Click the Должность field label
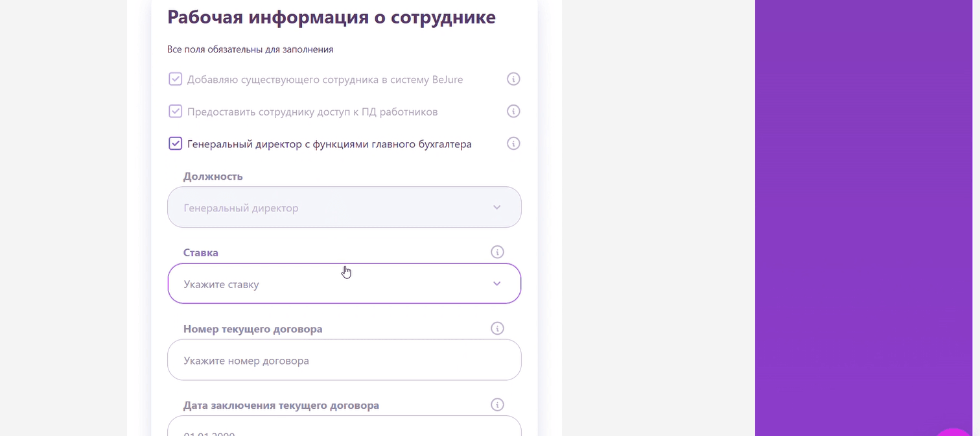 213,176
